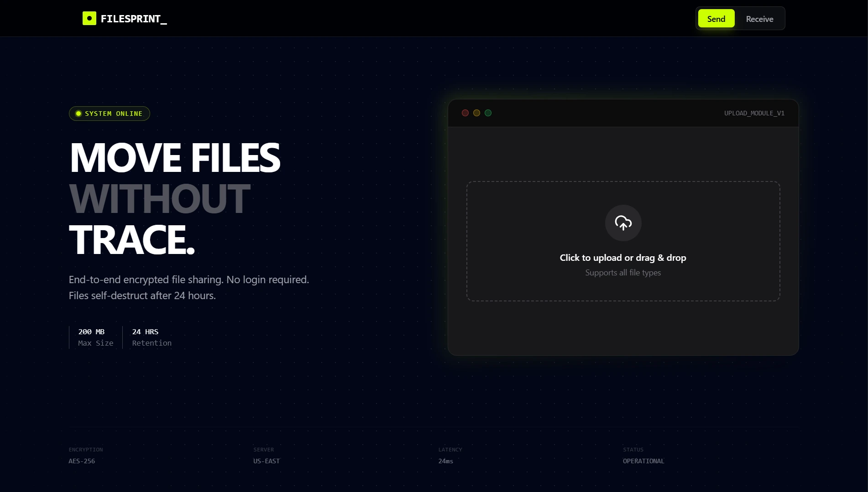Viewport: 868px width, 492px height.
Task: Click the yellow dot in UPLOAD_MODULE_V1 window
Action: coord(476,113)
